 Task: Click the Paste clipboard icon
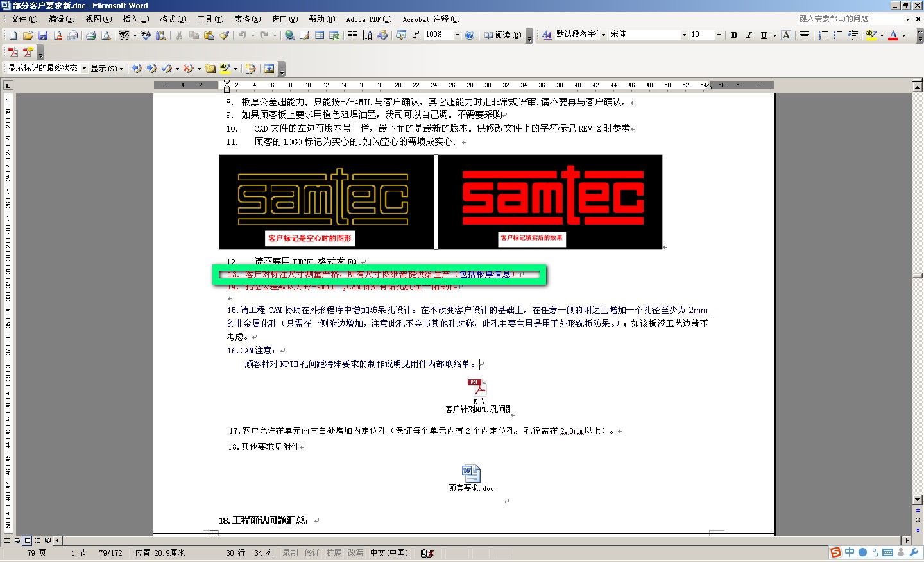click(209, 35)
